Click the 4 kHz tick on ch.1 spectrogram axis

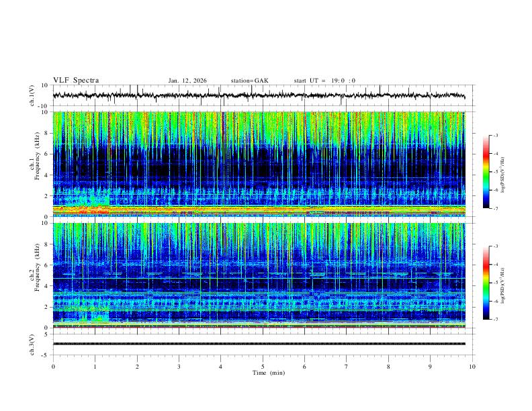click(x=46, y=175)
